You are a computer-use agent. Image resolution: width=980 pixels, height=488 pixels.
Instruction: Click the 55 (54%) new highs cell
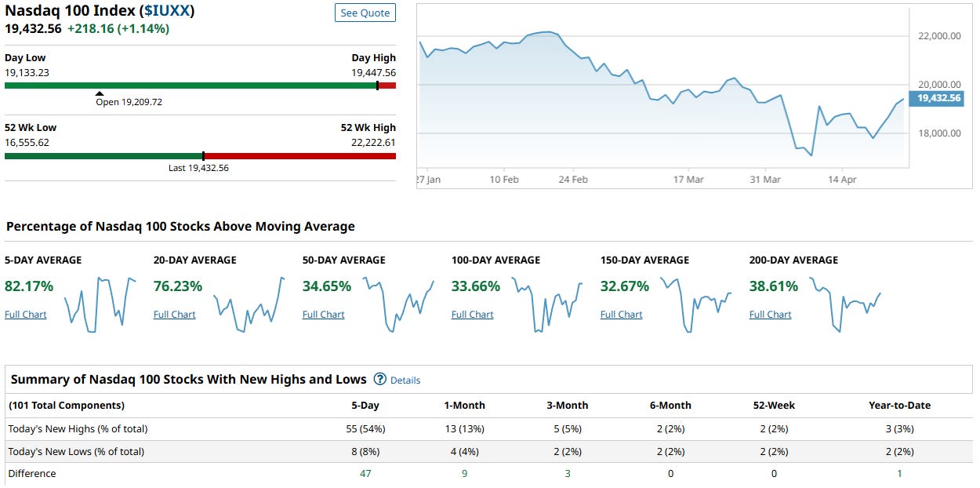(x=365, y=429)
